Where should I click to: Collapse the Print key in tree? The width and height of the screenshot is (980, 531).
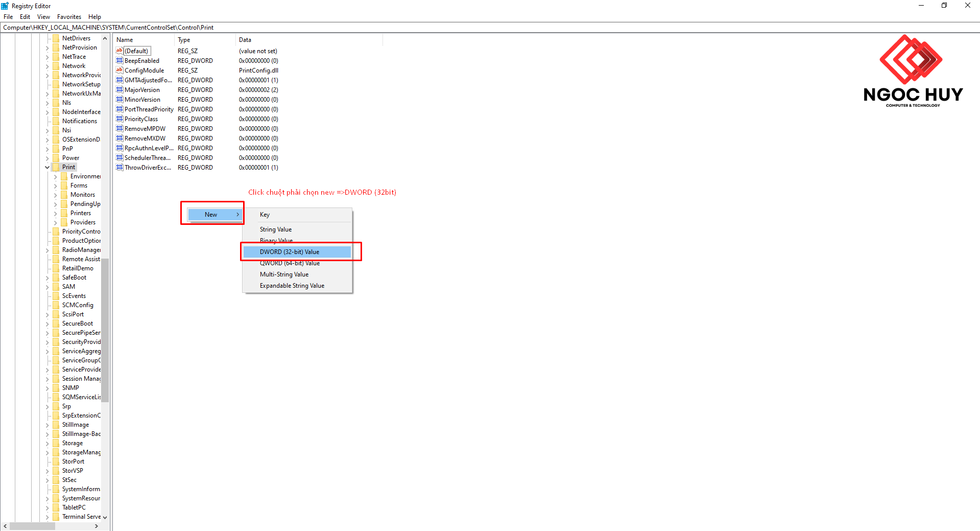tap(47, 167)
